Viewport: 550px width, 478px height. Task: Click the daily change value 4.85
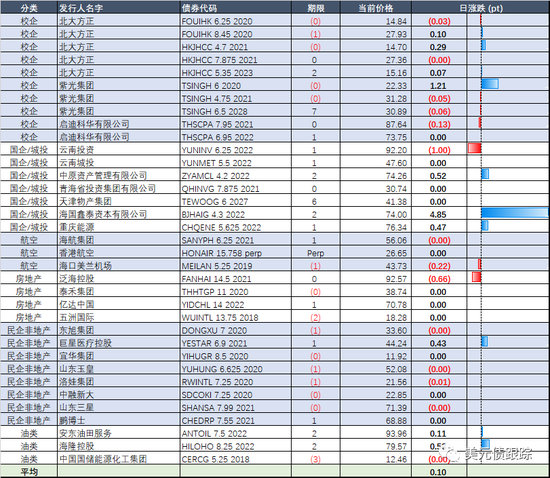point(438,215)
